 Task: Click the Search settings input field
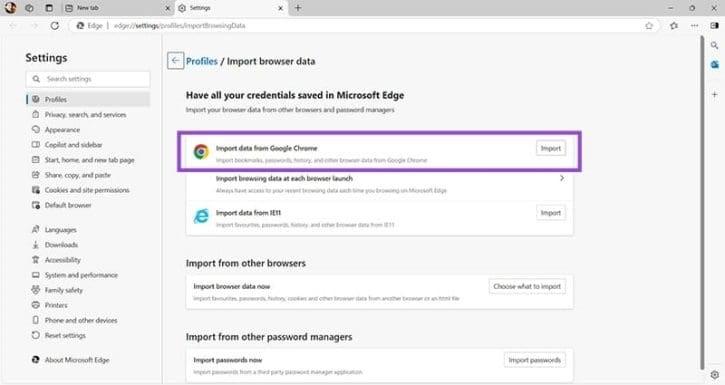pos(88,79)
